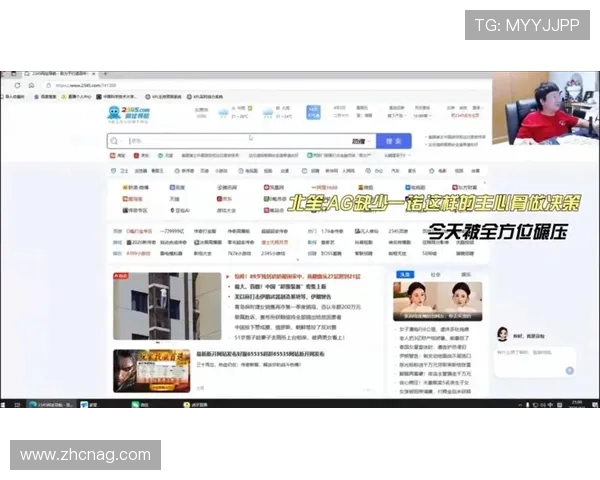
Task: Click the AI assistant avatar icon
Action: click(502, 334)
